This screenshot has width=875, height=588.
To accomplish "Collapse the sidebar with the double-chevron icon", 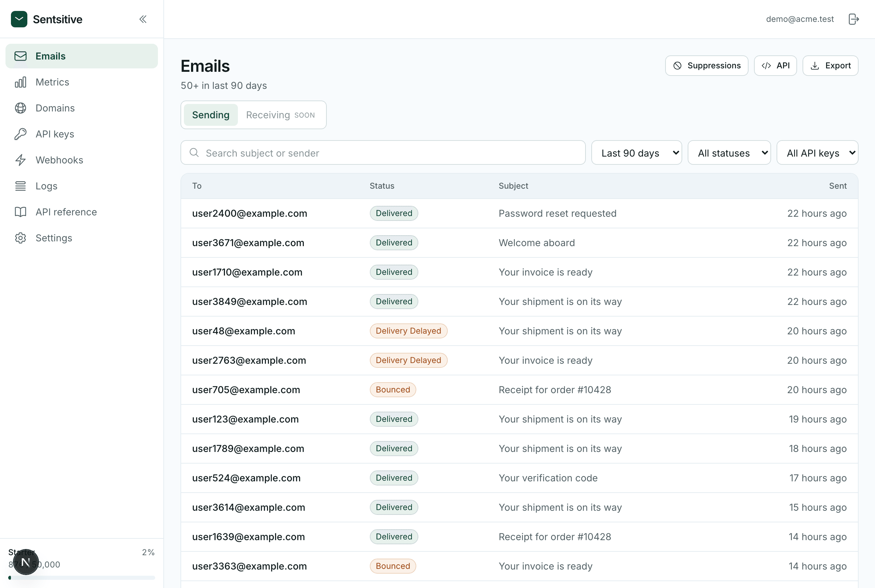I will [x=143, y=19].
